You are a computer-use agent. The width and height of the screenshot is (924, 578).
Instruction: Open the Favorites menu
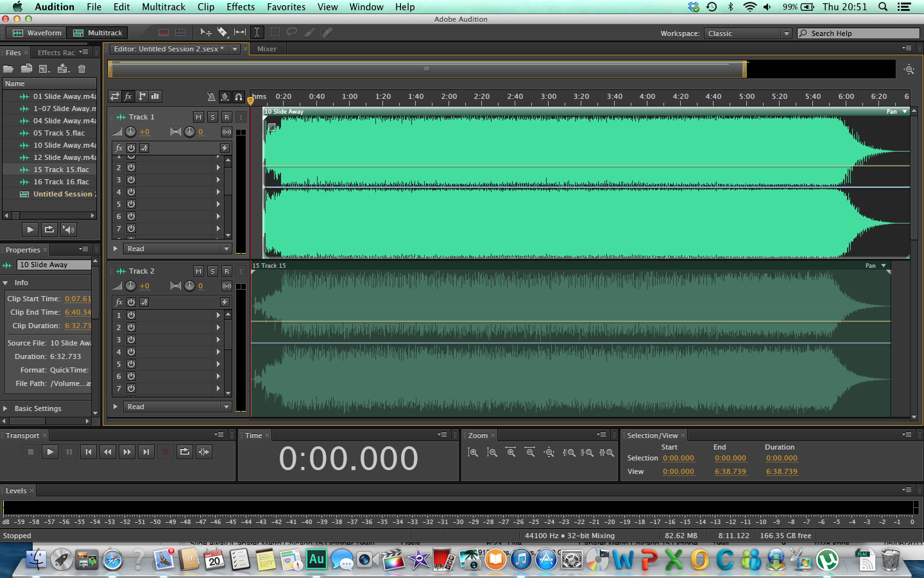point(286,7)
